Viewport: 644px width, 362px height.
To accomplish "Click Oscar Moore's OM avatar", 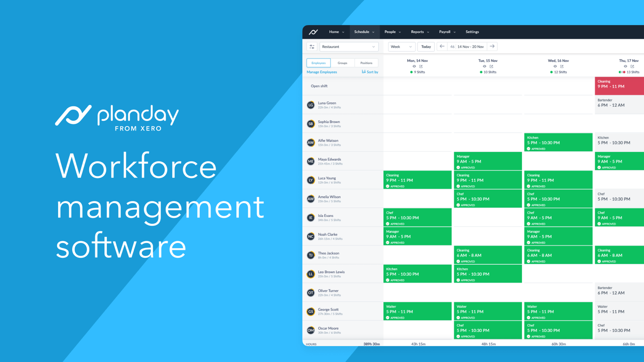I will point(311,330).
